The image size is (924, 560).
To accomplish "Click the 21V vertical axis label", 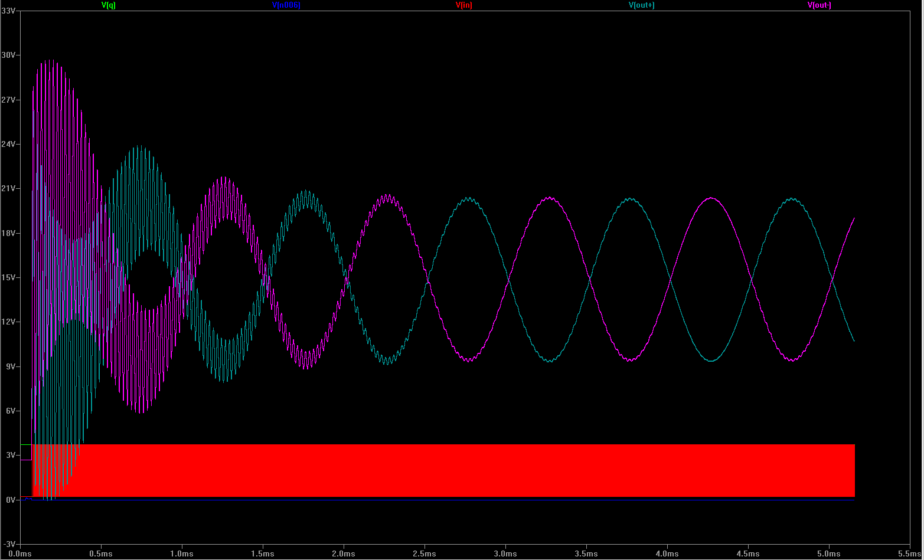I will coord(8,188).
